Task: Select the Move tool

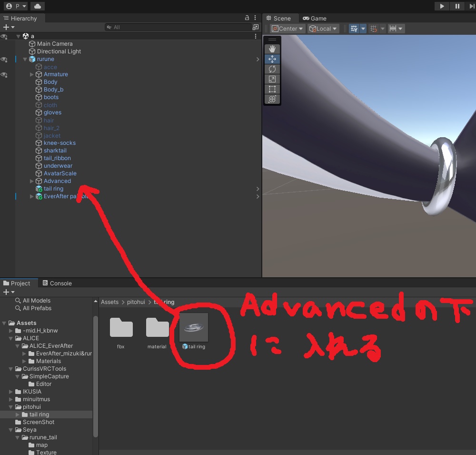Action: (272, 59)
